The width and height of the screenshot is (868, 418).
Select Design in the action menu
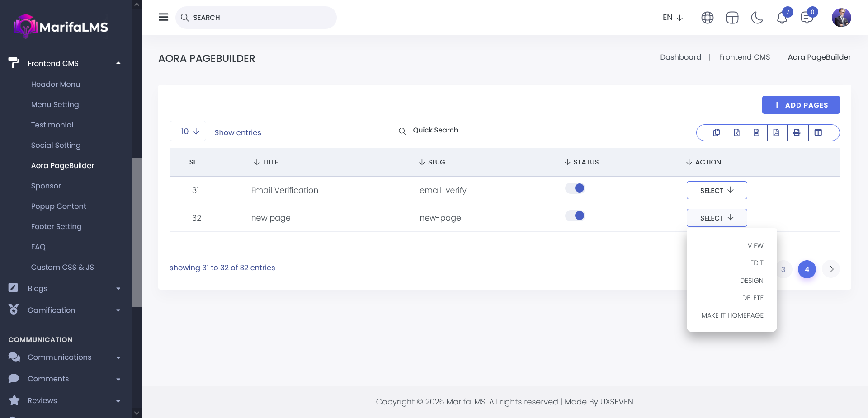click(751, 281)
